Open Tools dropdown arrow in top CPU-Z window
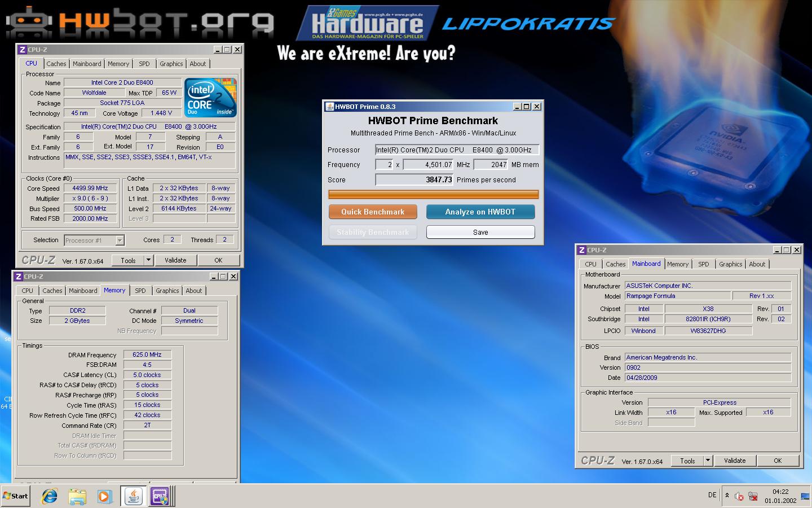The width and height of the screenshot is (812, 508). pyautogui.click(x=148, y=260)
